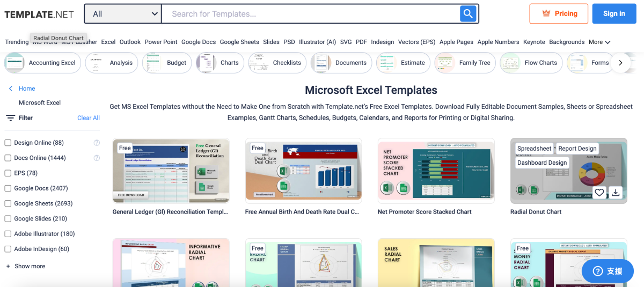
Task: Select the Family Tree category chip
Action: 465,63
